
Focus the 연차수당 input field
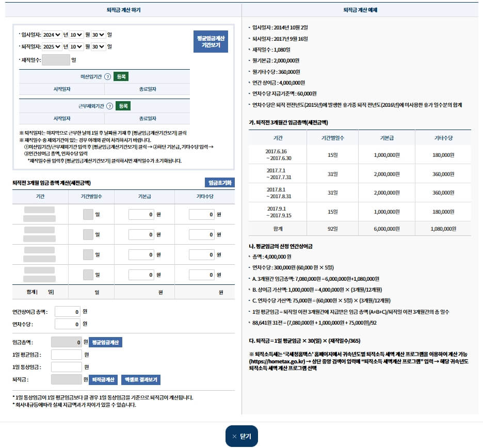point(68,324)
